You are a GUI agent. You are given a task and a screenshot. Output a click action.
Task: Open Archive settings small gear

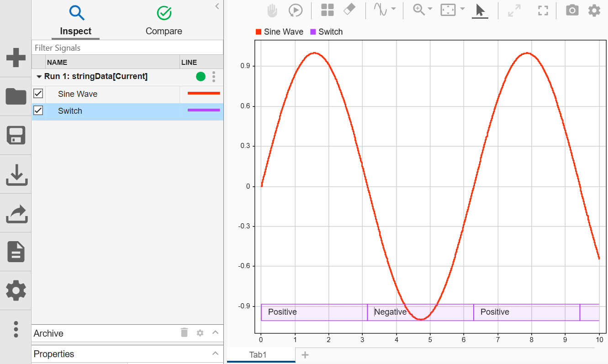200,333
